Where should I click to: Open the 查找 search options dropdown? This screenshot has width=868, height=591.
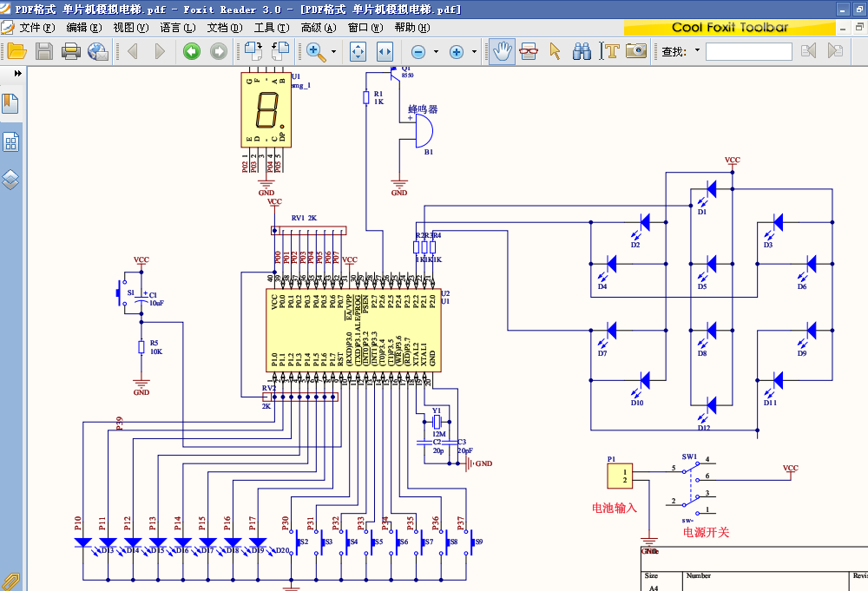click(698, 50)
